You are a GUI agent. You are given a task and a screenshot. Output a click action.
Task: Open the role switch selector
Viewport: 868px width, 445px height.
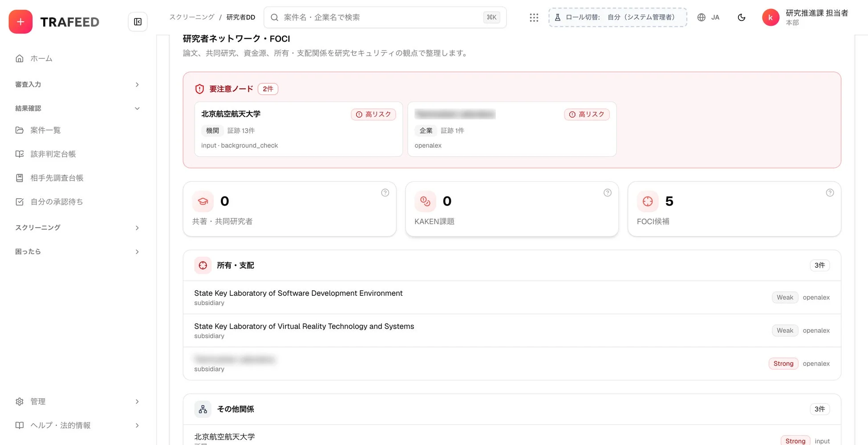coord(617,17)
